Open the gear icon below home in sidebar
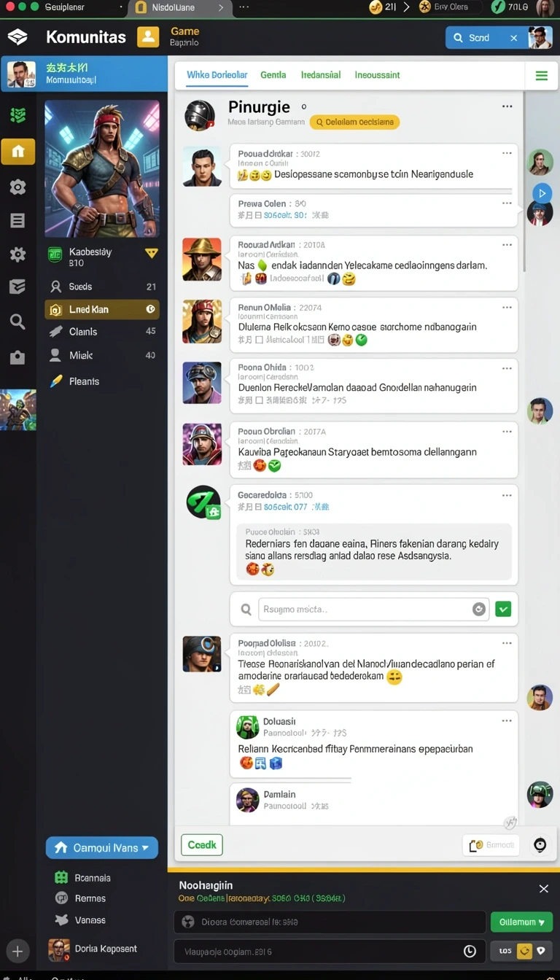This screenshot has height=980, width=560. [17, 187]
